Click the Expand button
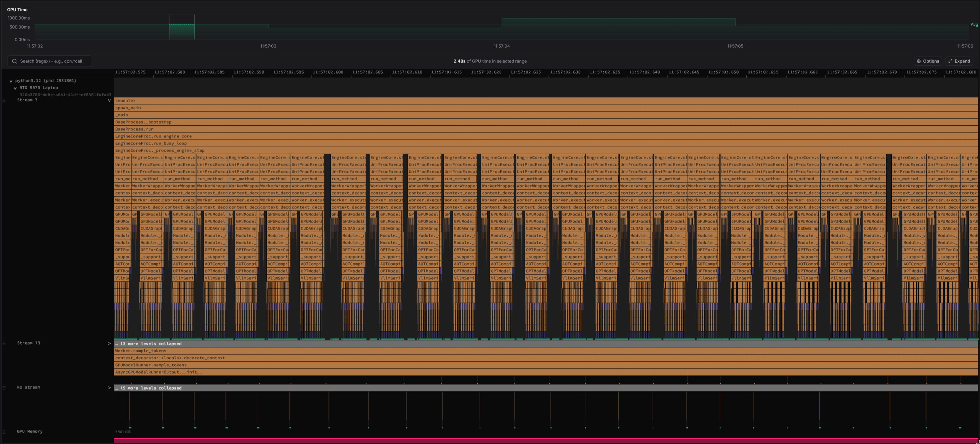Image resolution: width=980 pixels, height=444 pixels. [959, 61]
